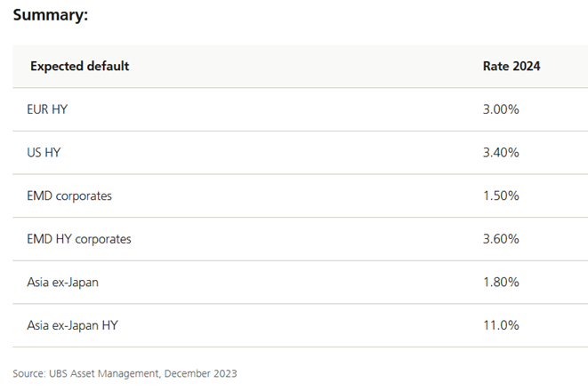Image resolution: width=588 pixels, height=391 pixels.
Task: Select the EUR HY row label
Action: coord(46,109)
